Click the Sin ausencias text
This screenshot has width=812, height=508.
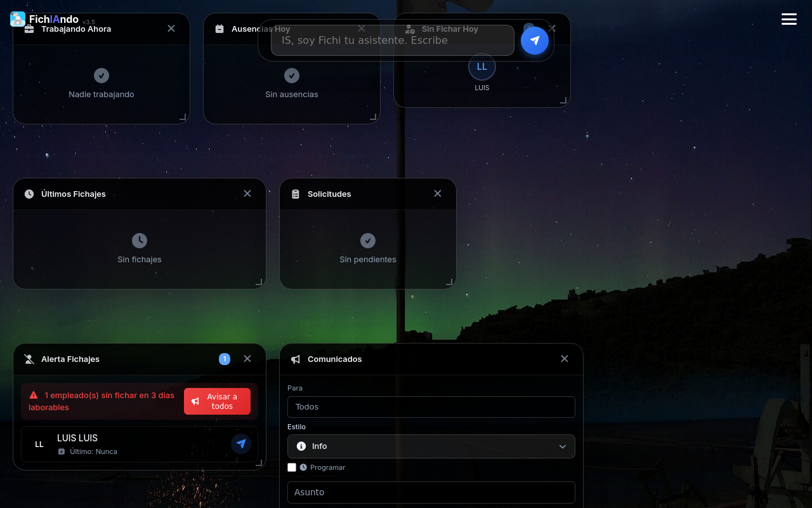(292, 95)
